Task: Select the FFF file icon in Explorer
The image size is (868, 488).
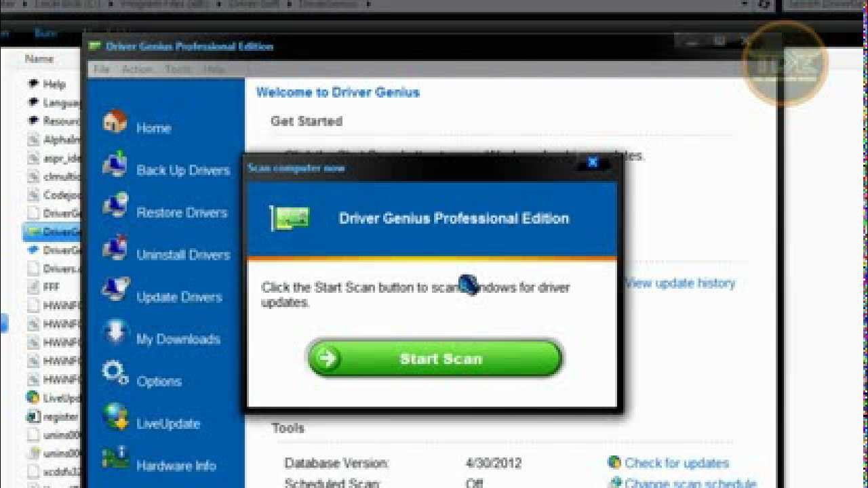Action: [33, 287]
